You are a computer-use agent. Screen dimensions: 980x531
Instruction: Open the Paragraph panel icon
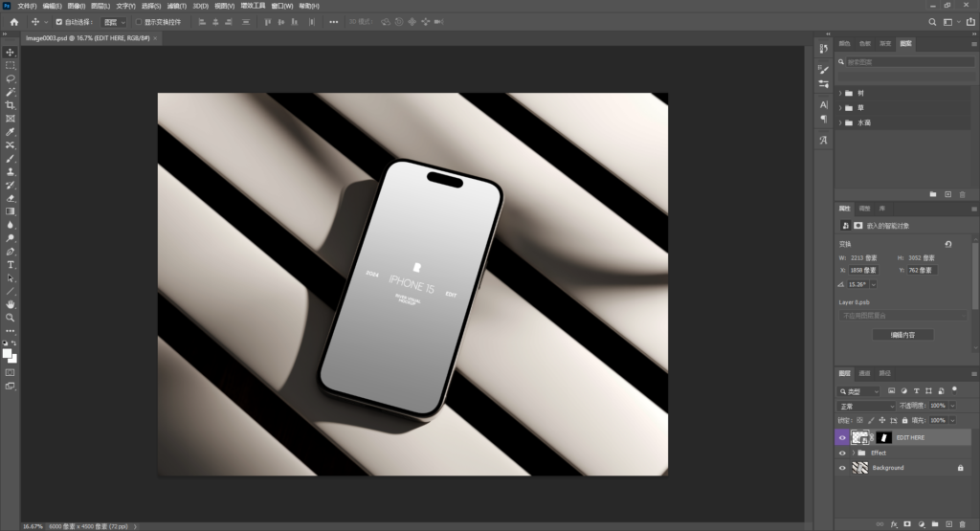pyautogui.click(x=823, y=119)
